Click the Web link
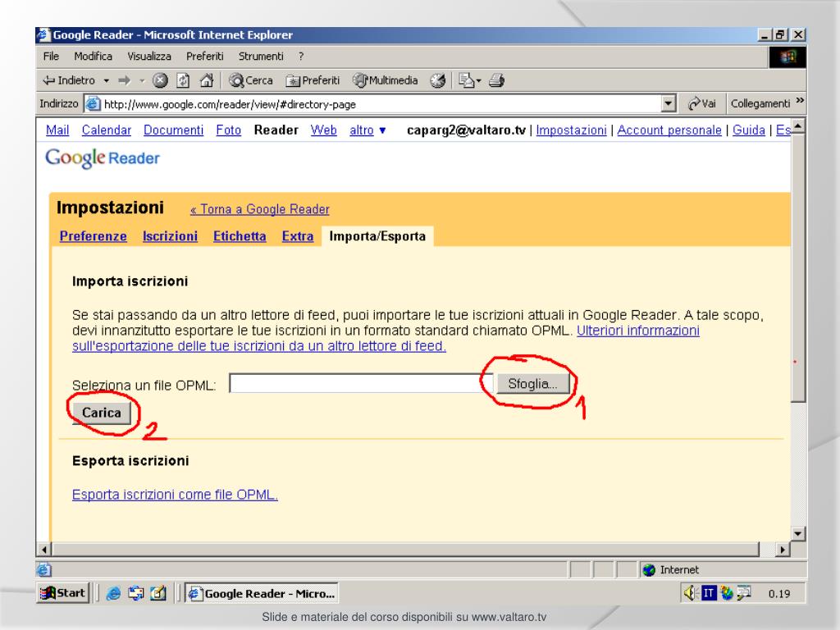The height and width of the screenshot is (630, 840). tap(323, 130)
